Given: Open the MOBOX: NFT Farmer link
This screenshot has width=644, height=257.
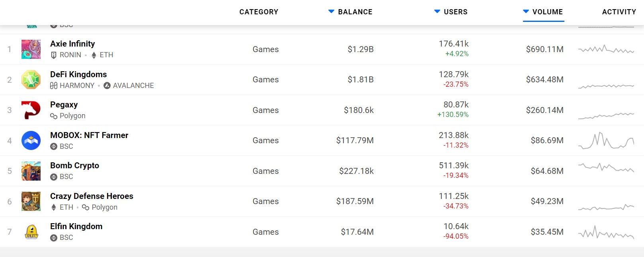Looking at the screenshot, I should pyautogui.click(x=89, y=135).
